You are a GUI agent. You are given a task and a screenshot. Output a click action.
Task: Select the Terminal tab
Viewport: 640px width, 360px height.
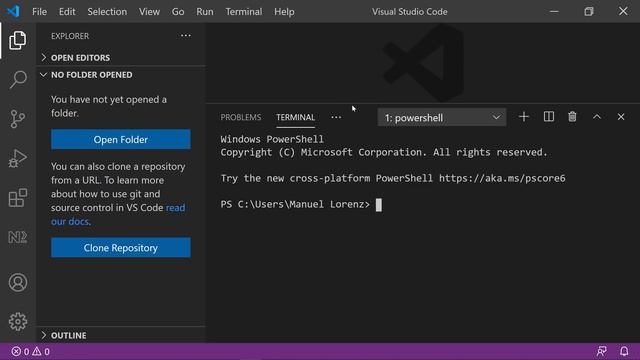click(296, 118)
